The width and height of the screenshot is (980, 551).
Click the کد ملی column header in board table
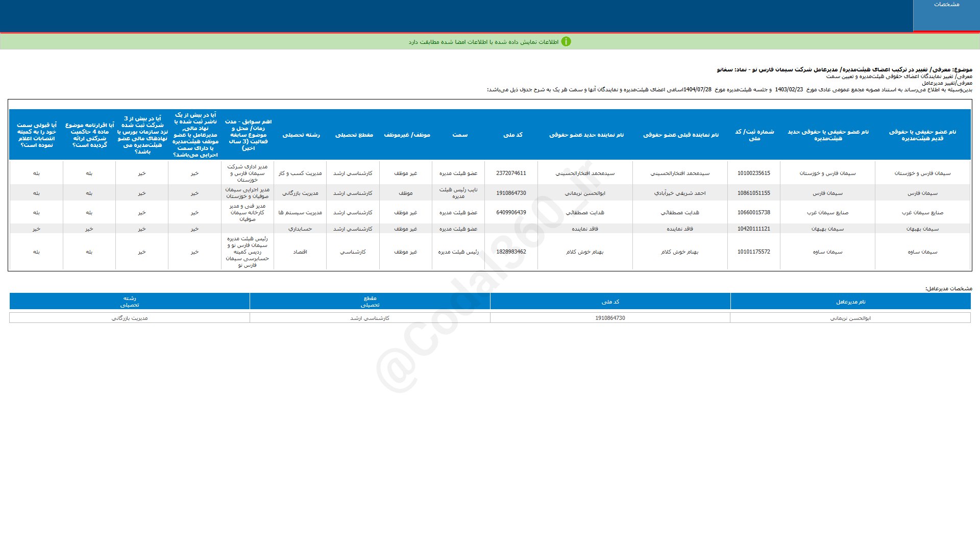point(512,135)
